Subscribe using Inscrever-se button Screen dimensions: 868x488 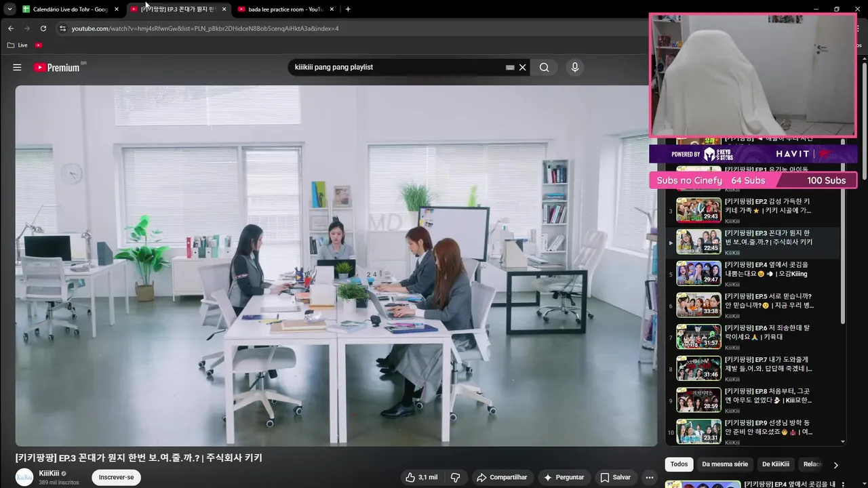(116, 477)
